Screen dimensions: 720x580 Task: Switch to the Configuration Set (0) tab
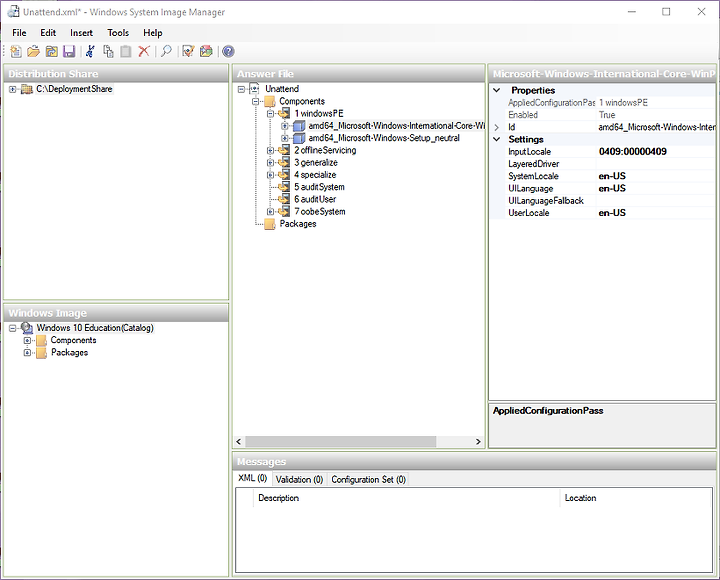click(x=368, y=479)
